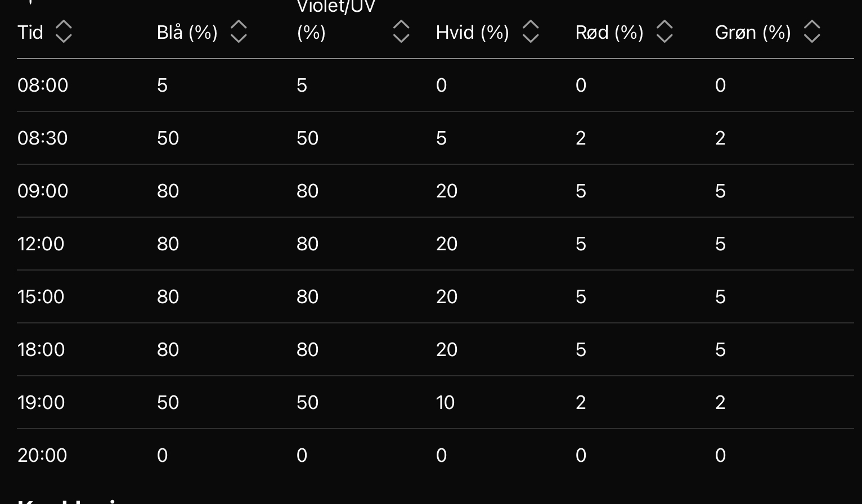
Task: Select the 15:00 row time cell
Action: pos(41,297)
